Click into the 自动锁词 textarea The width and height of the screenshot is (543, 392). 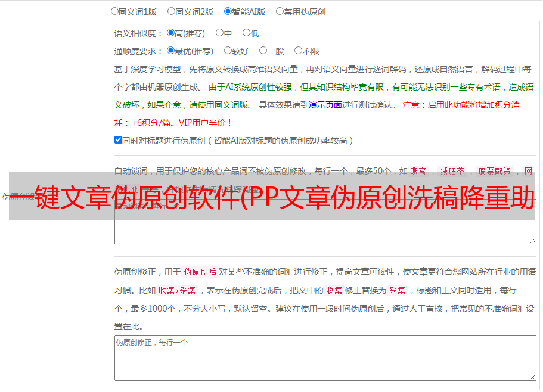(325, 222)
